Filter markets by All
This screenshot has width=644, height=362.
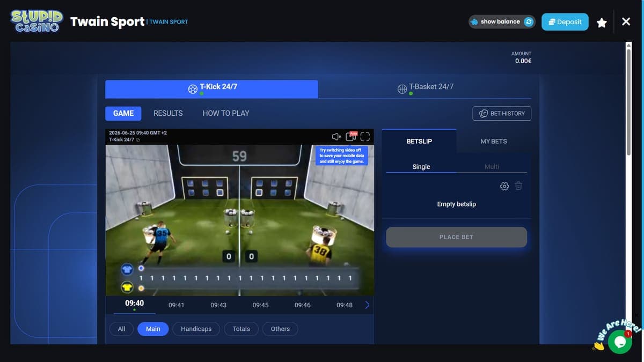coord(121,329)
